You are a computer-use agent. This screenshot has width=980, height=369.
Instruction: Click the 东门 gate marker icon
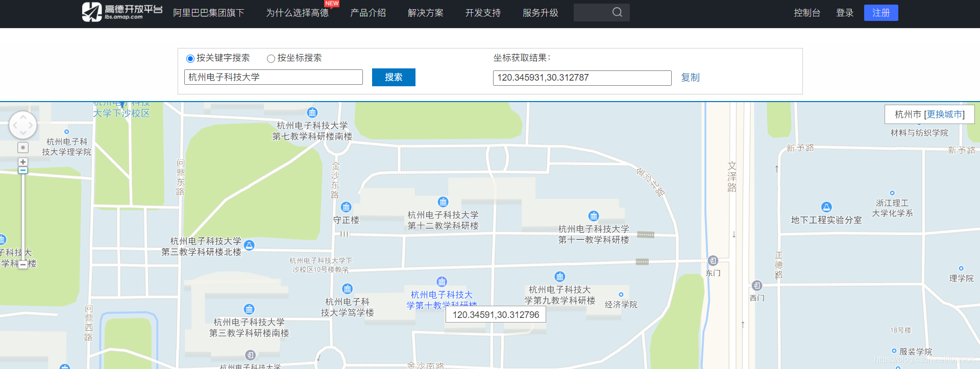713,261
